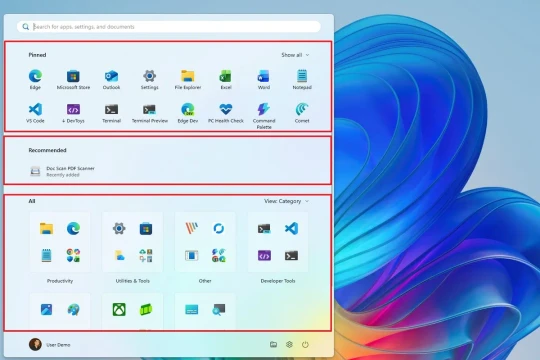Image resolution: width=540 pixels, height=360 pixels.
Task: Open the DevToys pinned app
Action: [73, 113]
